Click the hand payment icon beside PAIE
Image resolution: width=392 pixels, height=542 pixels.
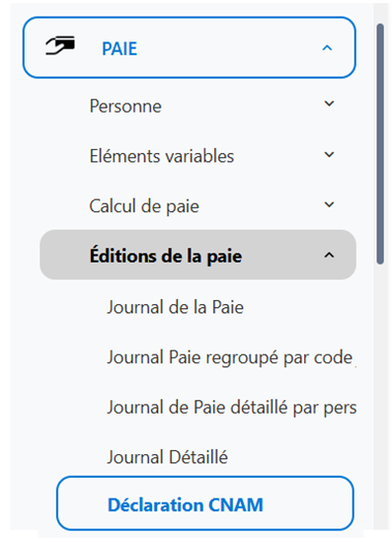60,45
